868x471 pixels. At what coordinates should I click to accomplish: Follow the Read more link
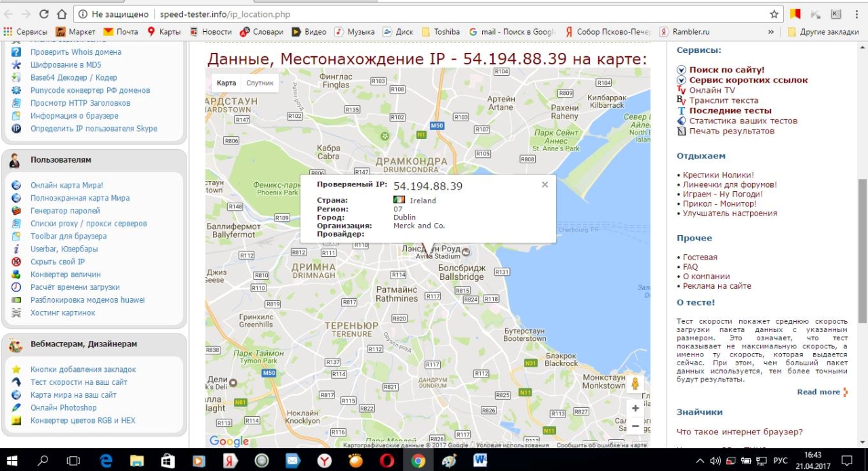(x=818, y=392)
